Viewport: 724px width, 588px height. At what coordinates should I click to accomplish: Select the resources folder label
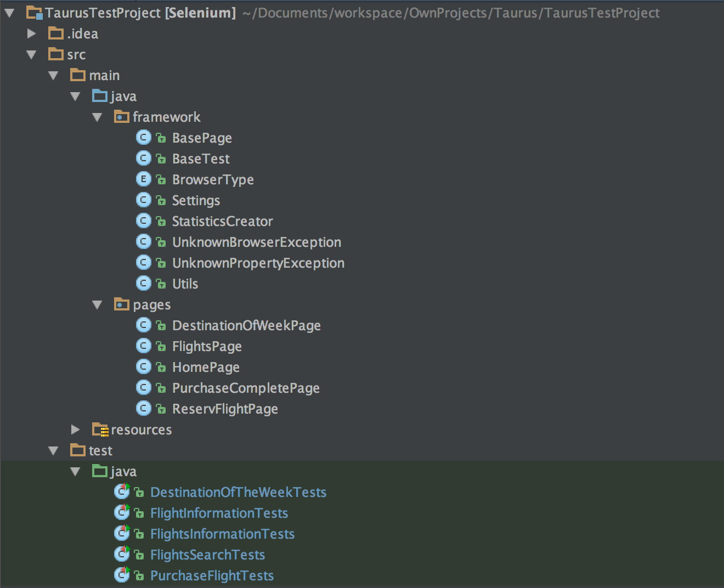(x=142, y=430)
